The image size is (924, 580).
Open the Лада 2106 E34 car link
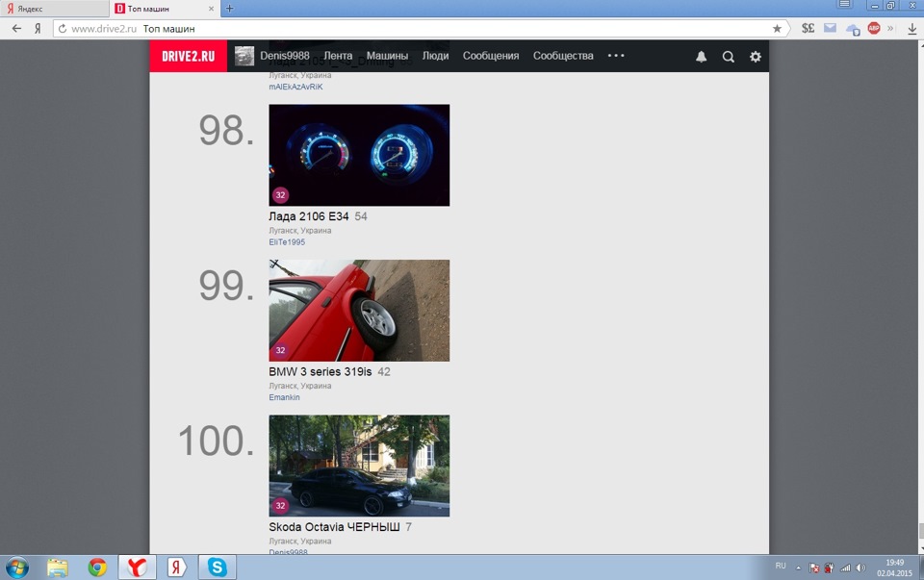[x=308, y=216]
